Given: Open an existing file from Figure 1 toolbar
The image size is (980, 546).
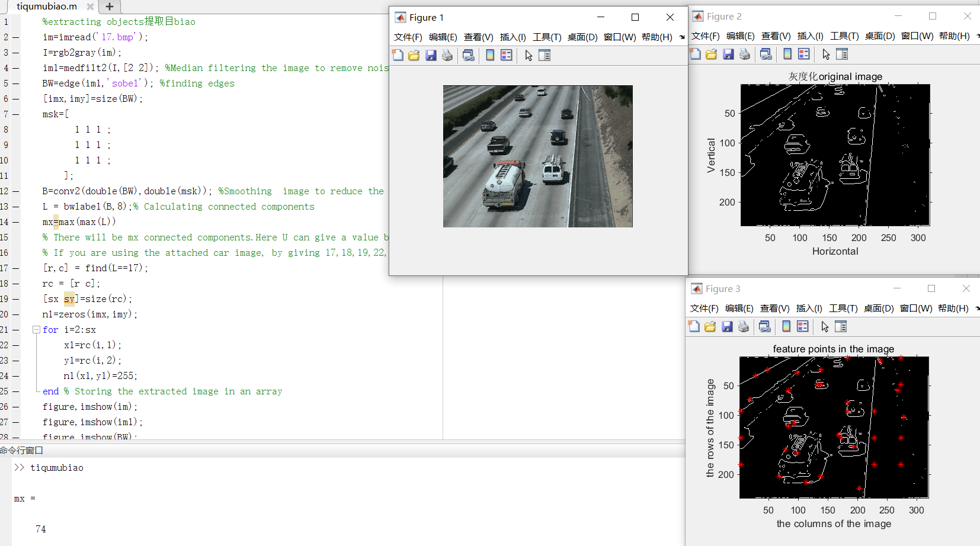Looking at the screenshot, I should coord(414,55).
